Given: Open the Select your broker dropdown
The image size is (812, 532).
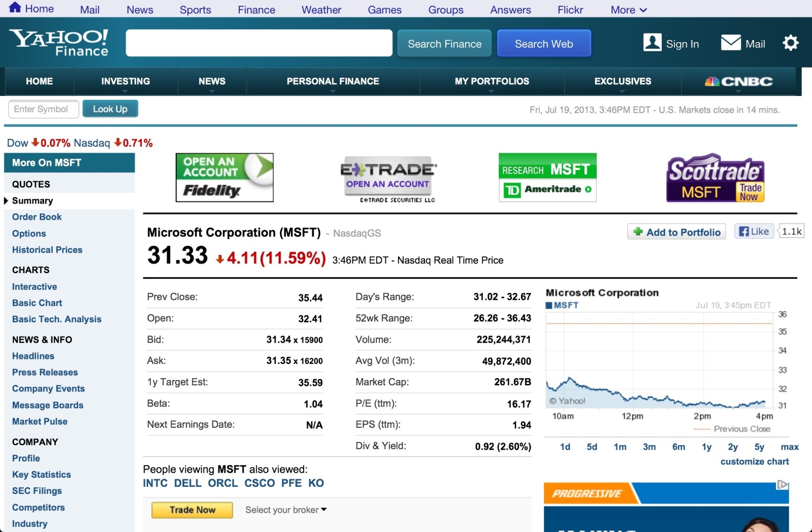Looking at the screenshot, I should coord(286,510).
